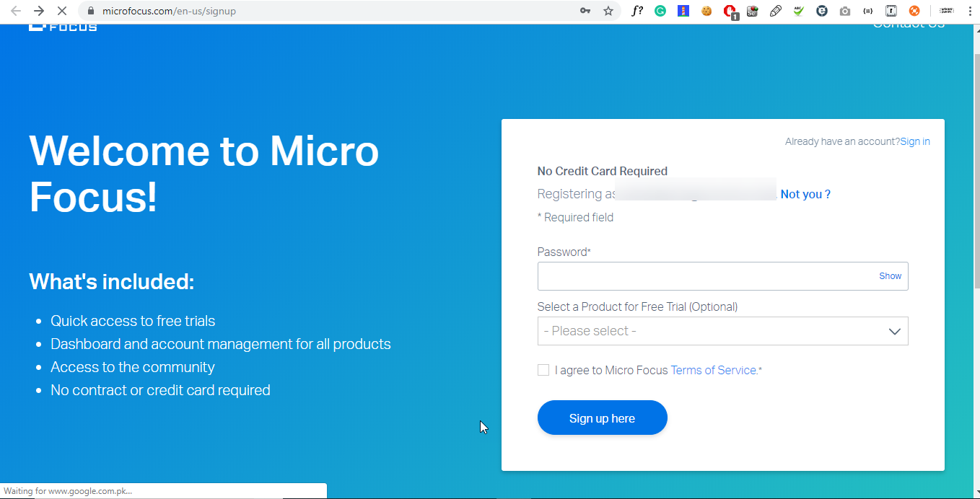Click the product dropdown chevron arrow

click(894, 332)
